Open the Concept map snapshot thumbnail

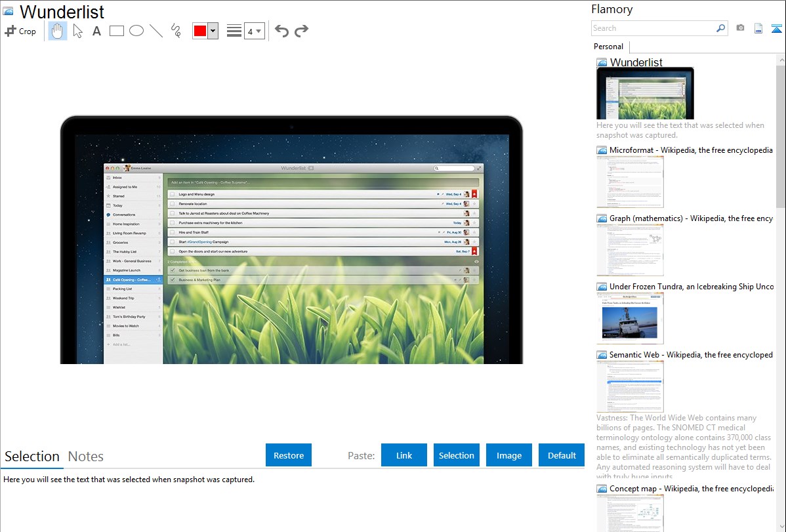tap(630, 513)
